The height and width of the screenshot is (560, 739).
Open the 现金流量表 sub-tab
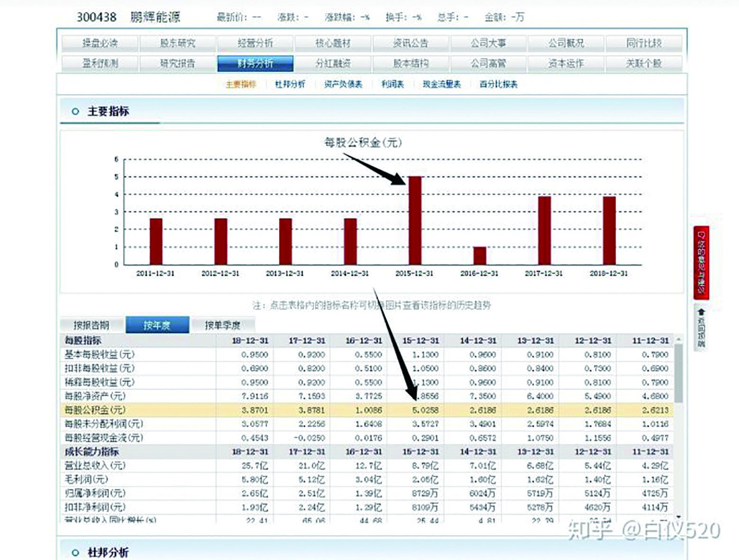click(442, 84)
